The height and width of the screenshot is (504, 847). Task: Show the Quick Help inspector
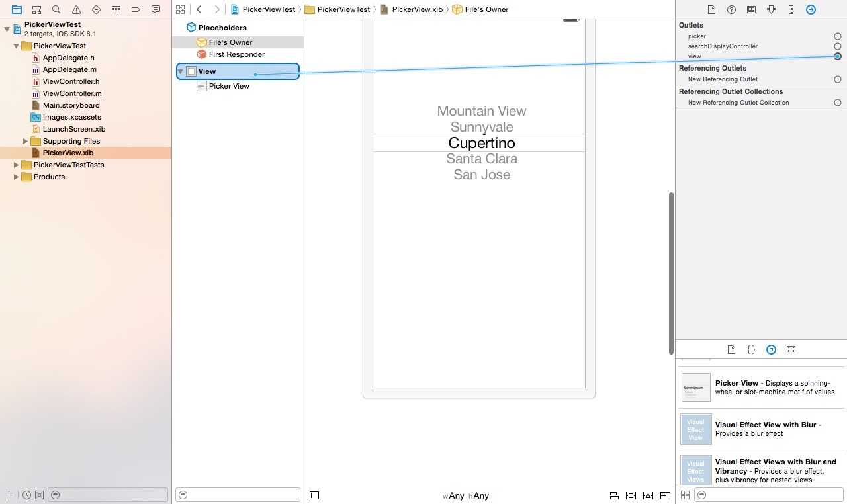pyautogui.click(x=731, y=9)
